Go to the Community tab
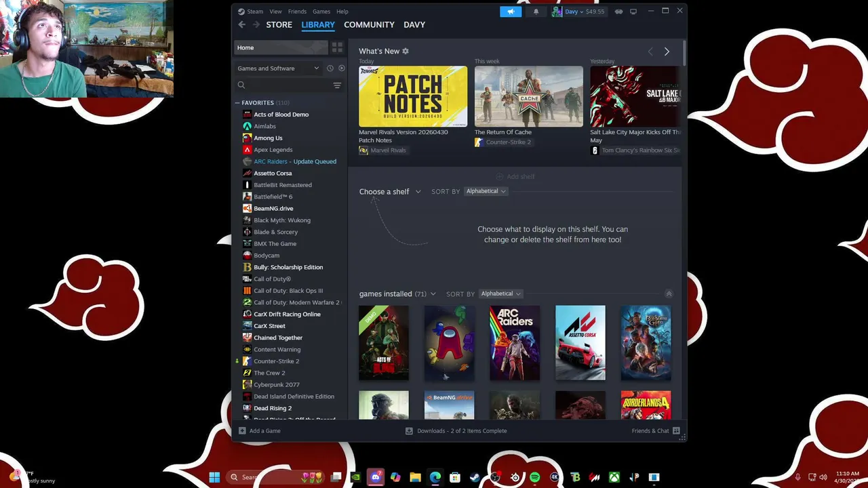The image size is (868, 488). pyautogui.click(x=369, y=24)
